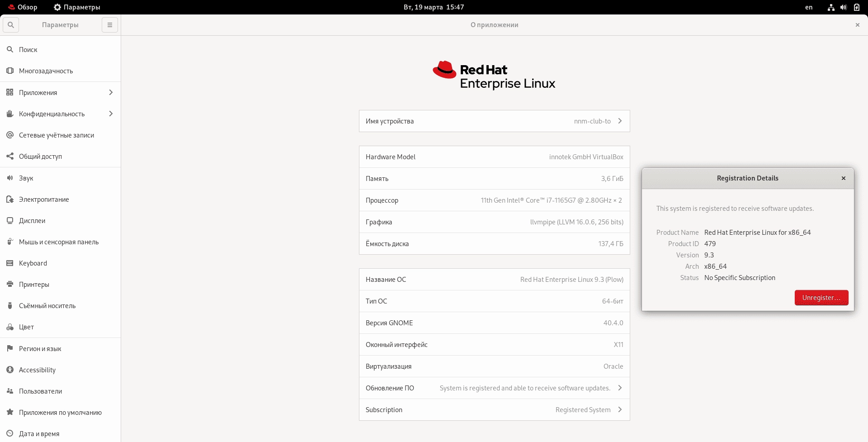868x442 pixels.
Task: Click the Red Hat Enterprise Linux logo
Action: tap(494, 75)
